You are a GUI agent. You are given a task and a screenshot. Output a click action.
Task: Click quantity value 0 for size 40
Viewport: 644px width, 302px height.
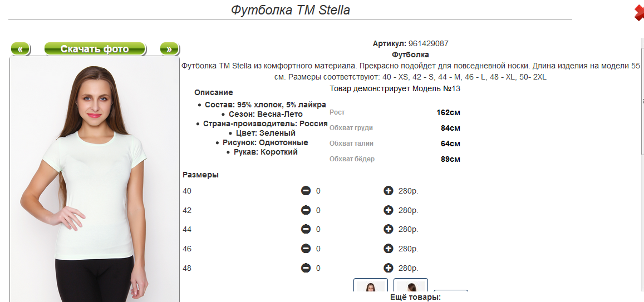pyautogui.click(x=318, y=191)
